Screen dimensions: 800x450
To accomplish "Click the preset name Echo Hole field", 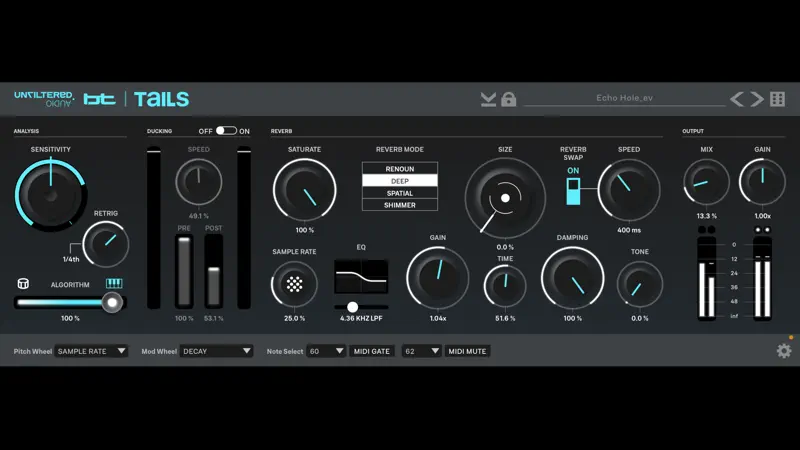I will pyautogui.click(x=624, y=98).
